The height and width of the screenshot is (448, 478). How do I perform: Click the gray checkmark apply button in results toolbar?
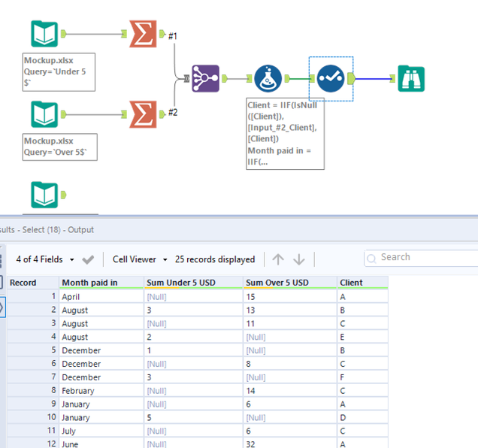click(x=88, y=259)
